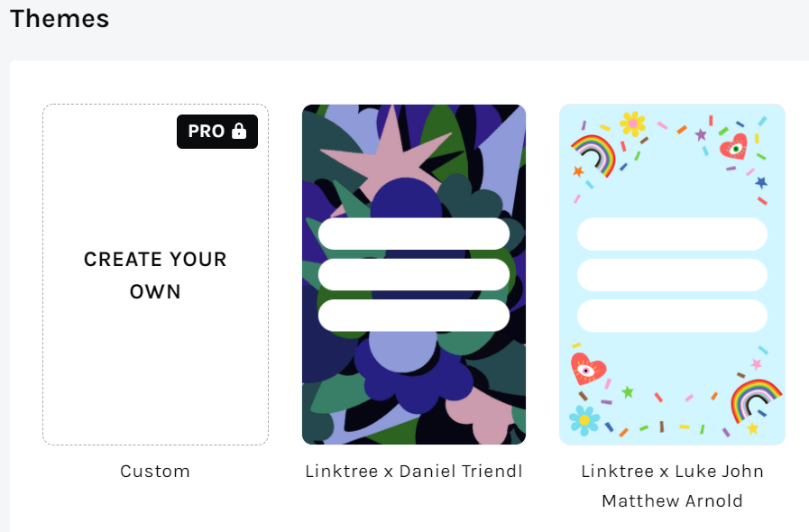
Task: Click the lock icon inside the PRO badge
Action: (x=241, y=132)
